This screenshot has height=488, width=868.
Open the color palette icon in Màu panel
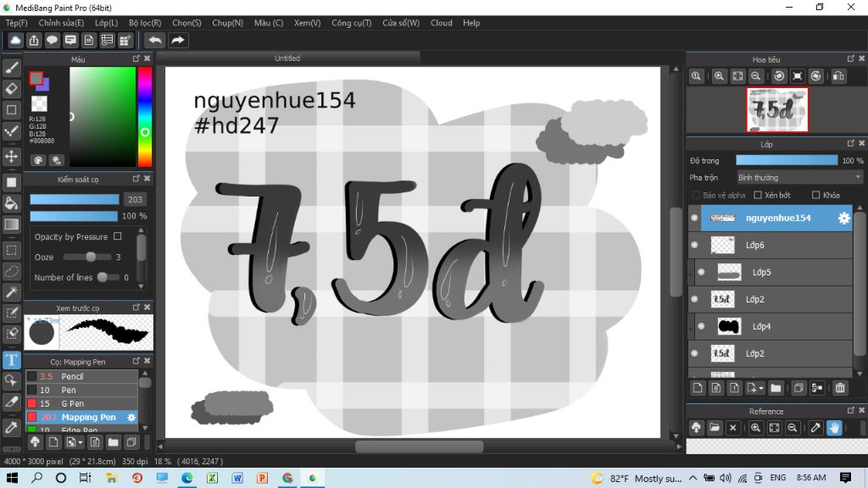tap(38, 160)
